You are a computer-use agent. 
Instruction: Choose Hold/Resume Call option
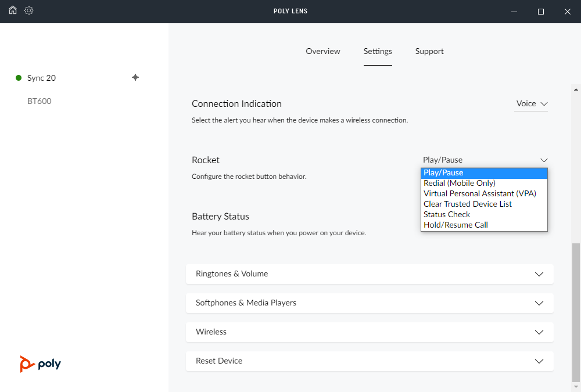(x=484, y=225)
